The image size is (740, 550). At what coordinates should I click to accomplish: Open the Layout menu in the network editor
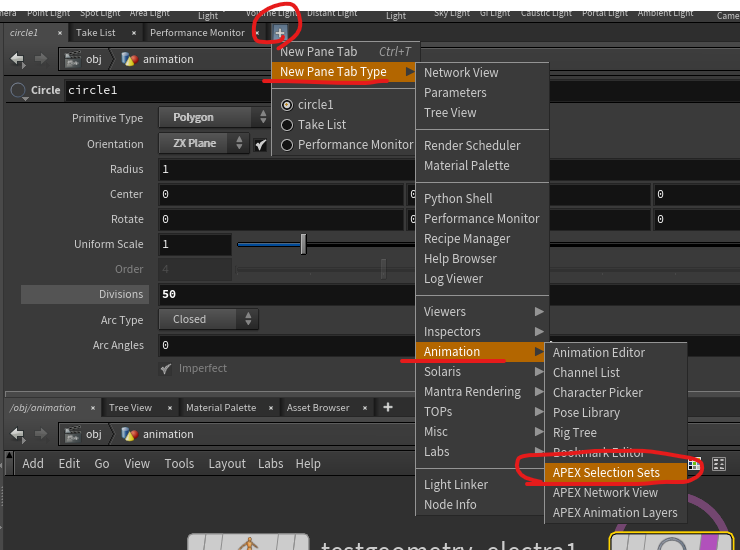(227, 464)
